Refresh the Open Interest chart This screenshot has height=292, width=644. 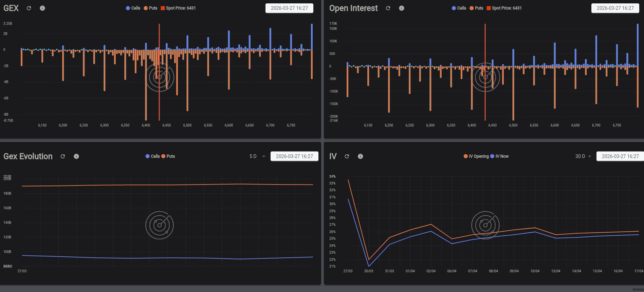(388, 8)
